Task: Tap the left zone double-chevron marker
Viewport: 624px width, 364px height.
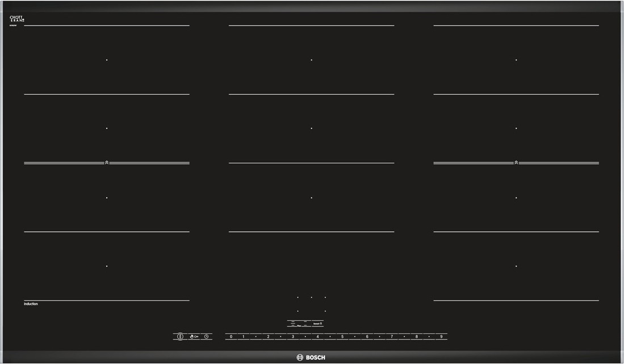Action: [107, 163]
